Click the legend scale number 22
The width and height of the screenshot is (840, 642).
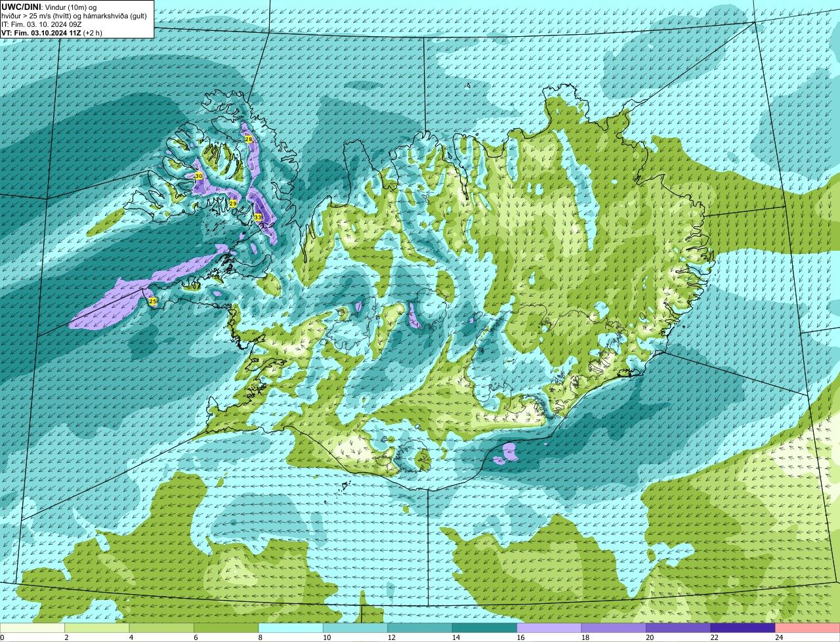(714, 637)
